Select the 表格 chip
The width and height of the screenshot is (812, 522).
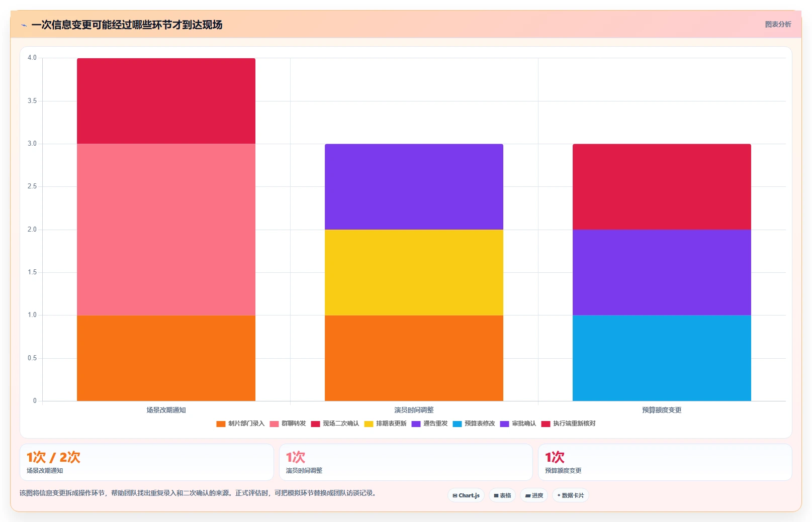click(x=502, y=495)
